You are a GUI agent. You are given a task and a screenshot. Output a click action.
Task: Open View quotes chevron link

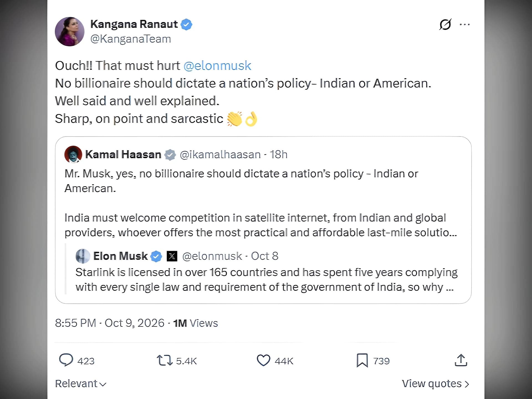(435, 384)
